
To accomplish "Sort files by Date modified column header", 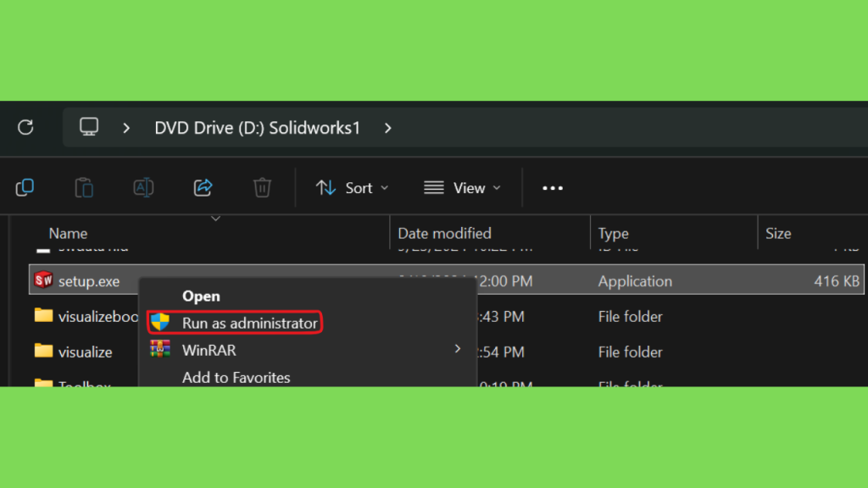I will 444,234.
